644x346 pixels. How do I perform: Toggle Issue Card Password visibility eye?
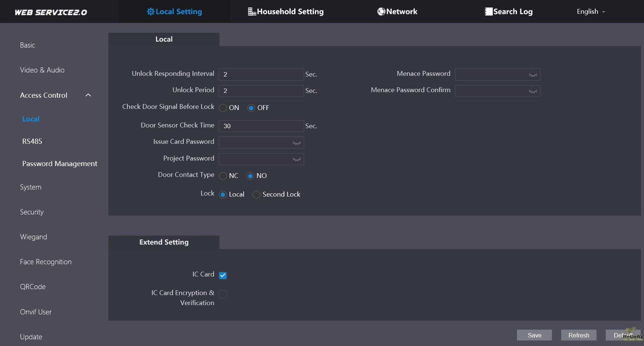[x=296, y=143]
